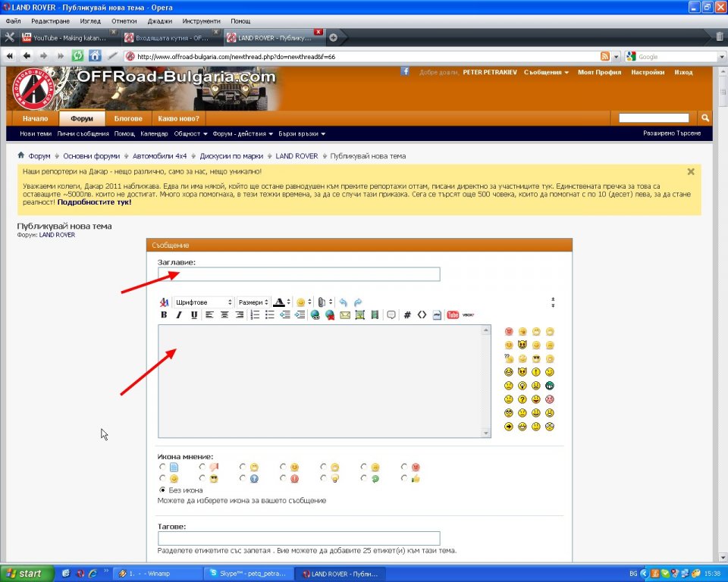Expand the 'Бързи връзки' menu
This screenshot has width=728, height=582.
[302, 133]
